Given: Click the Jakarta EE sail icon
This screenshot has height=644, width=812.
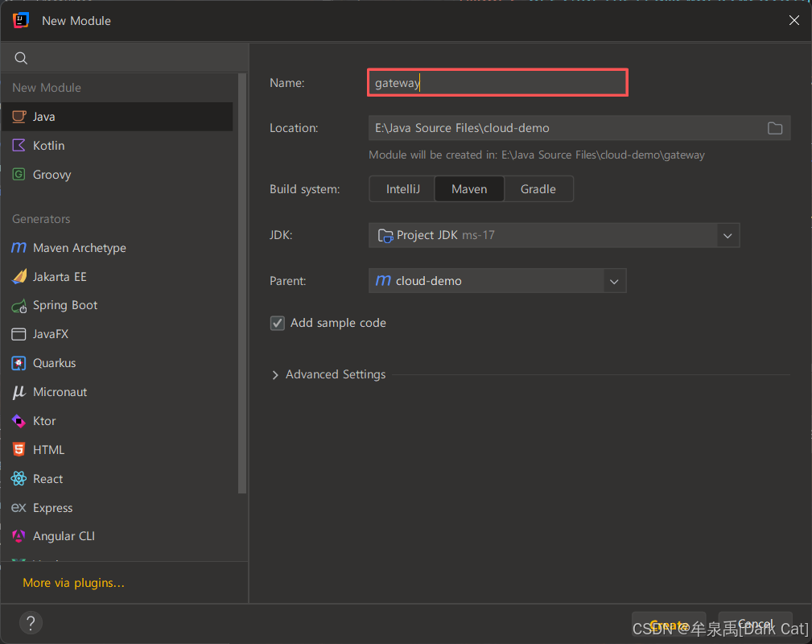Looking at the screenshot, I should coord(19,277).
